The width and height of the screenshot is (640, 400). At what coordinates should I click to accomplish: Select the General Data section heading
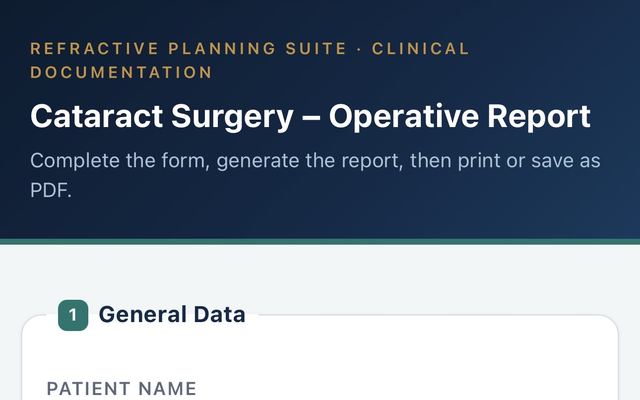point(172,315)
